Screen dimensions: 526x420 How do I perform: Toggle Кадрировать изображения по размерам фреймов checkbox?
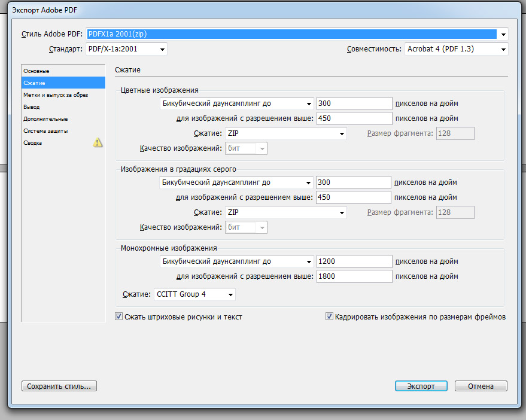tap(329, 316)
